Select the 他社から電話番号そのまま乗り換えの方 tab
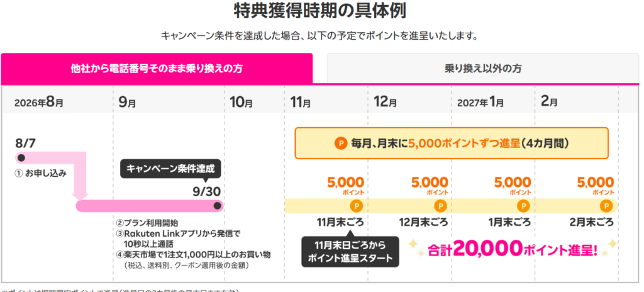Screen dimensions: 644x292 click(157, 68)
